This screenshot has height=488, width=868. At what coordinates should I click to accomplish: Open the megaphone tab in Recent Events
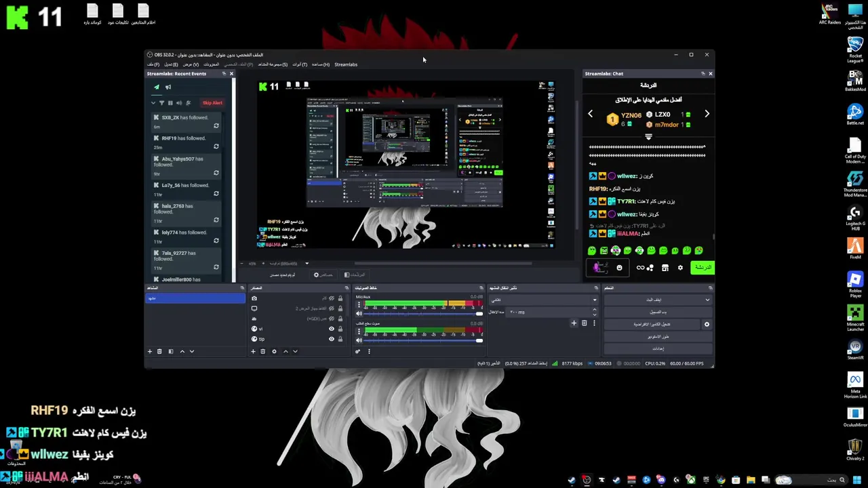coord(168,87)
